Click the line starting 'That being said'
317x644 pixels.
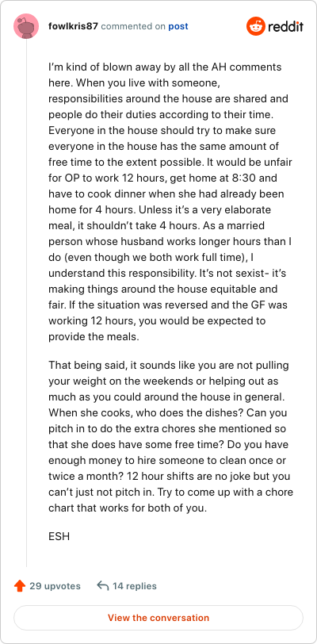(169, 366)
